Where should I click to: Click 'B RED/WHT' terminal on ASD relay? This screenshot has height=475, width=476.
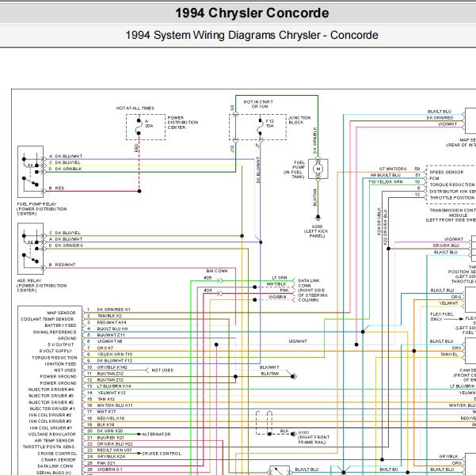[x=63, y=264]
